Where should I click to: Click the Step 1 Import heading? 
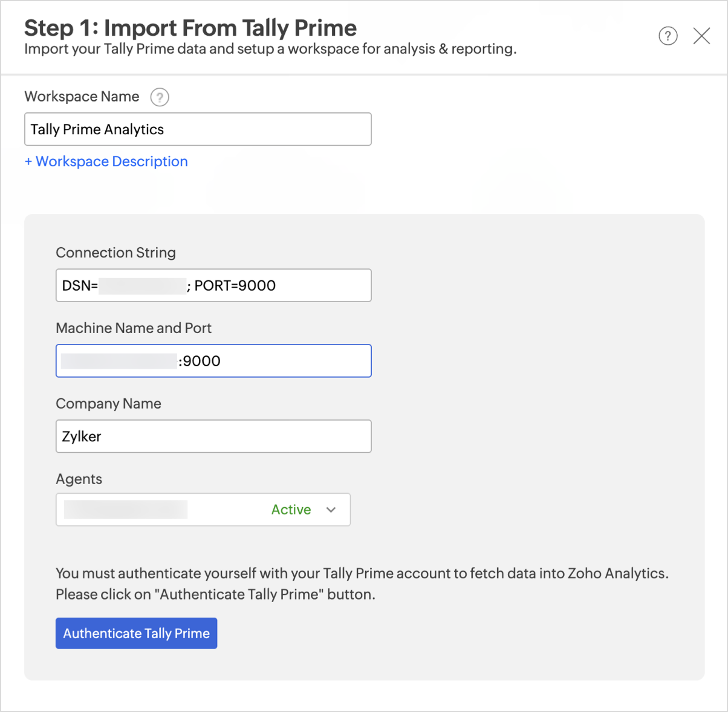click(190, 28)
